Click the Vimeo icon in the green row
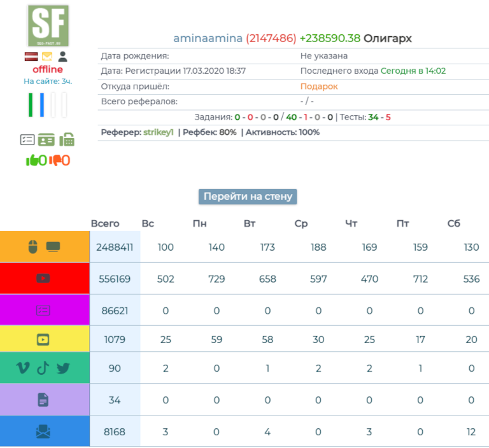Viewport: 489px width, 448px height. [22, 368]
